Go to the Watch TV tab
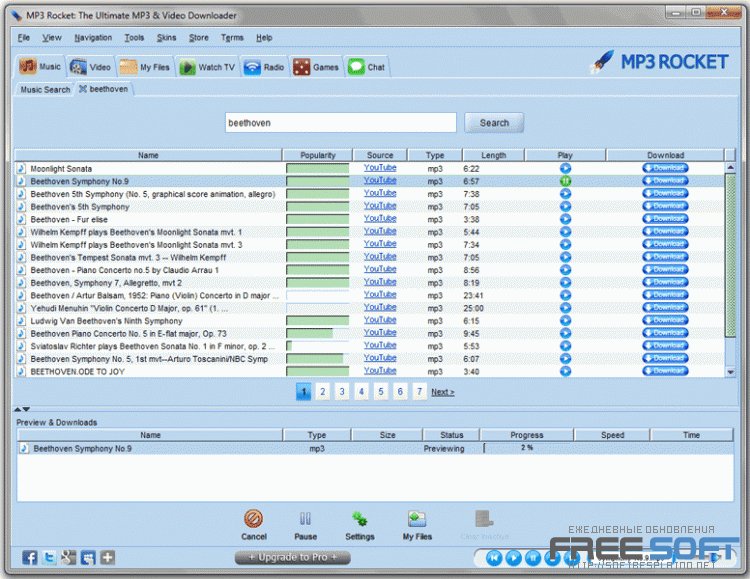This screenshot has height=579, width=750. pos(207,67)
